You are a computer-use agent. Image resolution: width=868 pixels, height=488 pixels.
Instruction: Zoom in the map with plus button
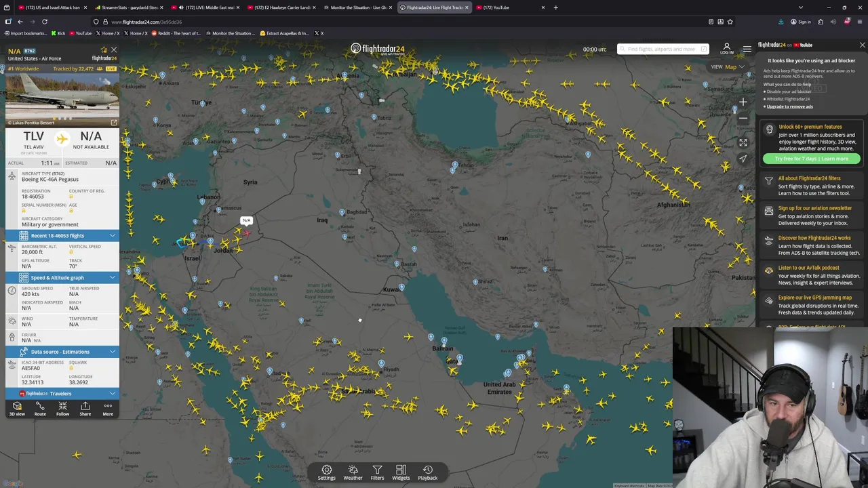click(743, 102)
